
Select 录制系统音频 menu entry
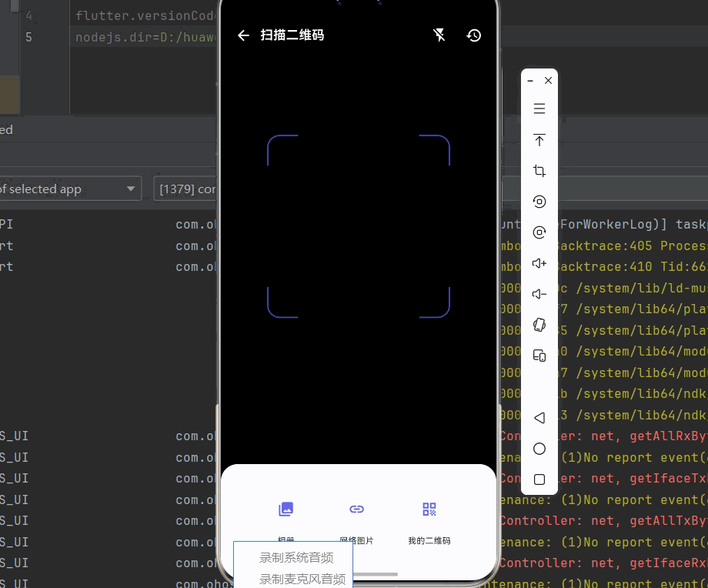296,558
